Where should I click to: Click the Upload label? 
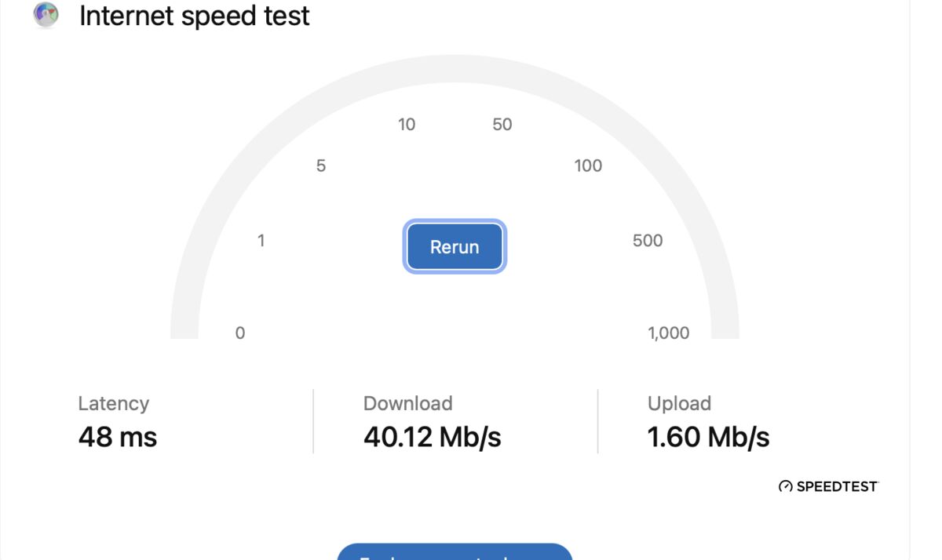[x=679, y=403]
